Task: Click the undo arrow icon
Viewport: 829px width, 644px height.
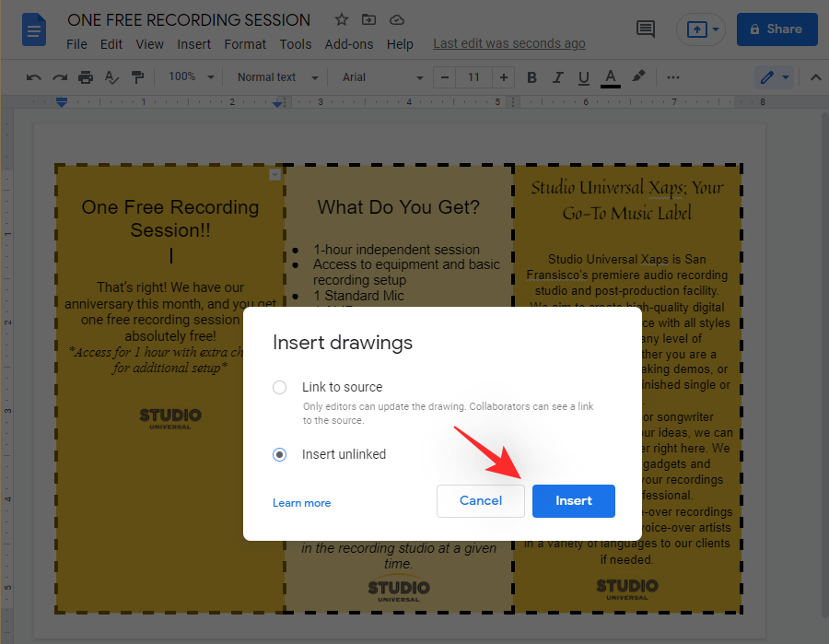Action: point(34,77)
